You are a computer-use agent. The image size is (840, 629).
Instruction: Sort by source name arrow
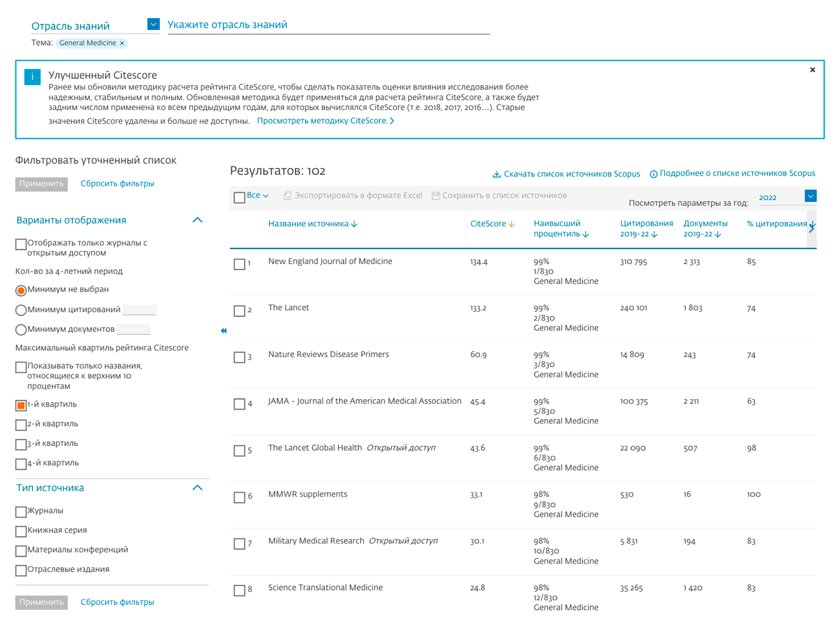coord(354,224)
